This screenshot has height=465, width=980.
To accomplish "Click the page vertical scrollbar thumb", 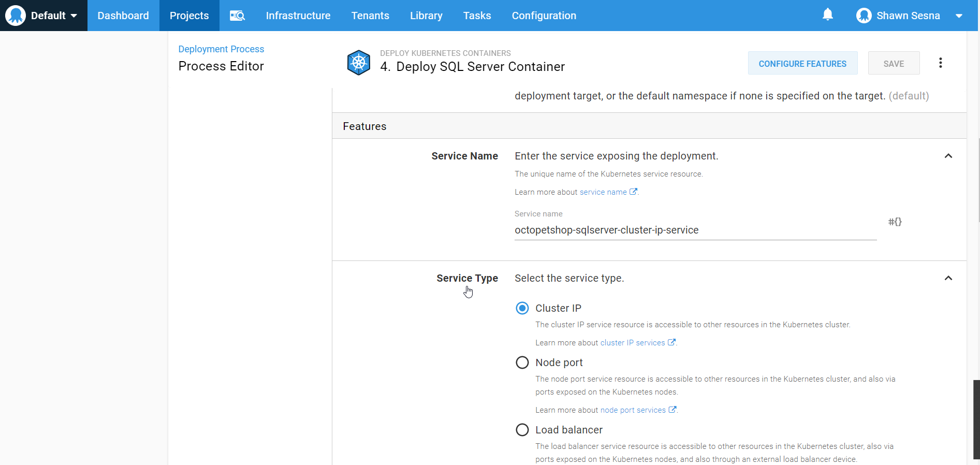I will click(x=976, y=419).
